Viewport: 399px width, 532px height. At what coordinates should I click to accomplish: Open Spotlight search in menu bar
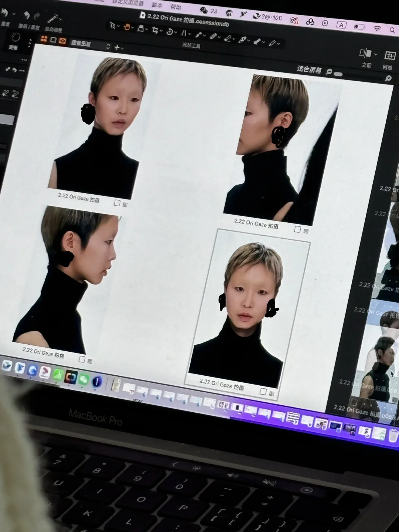pos(392,30)
